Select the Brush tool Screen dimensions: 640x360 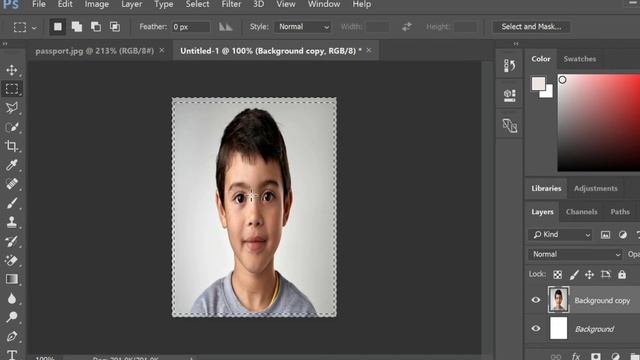(x=11, y=203)
